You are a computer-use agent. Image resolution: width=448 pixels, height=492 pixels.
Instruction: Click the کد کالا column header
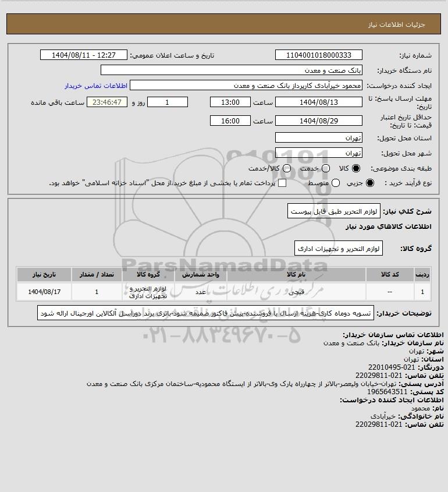(x=390, y=275)
